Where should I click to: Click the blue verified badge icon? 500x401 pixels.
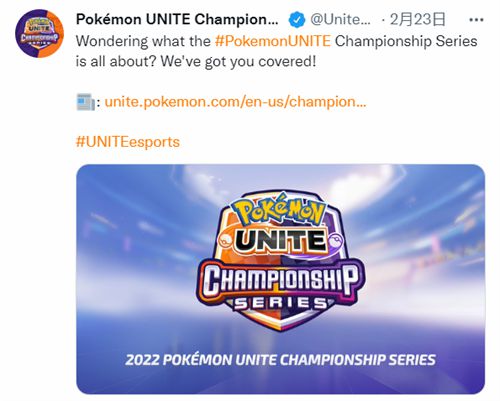click(x=296, y=20)
